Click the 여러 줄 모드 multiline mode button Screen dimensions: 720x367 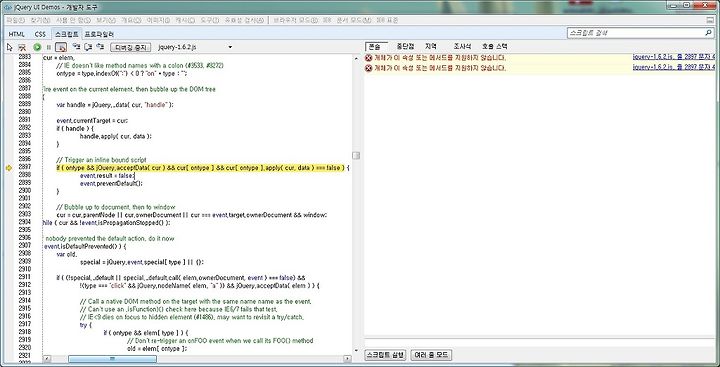pyautogui.click(x=431, y=355)
